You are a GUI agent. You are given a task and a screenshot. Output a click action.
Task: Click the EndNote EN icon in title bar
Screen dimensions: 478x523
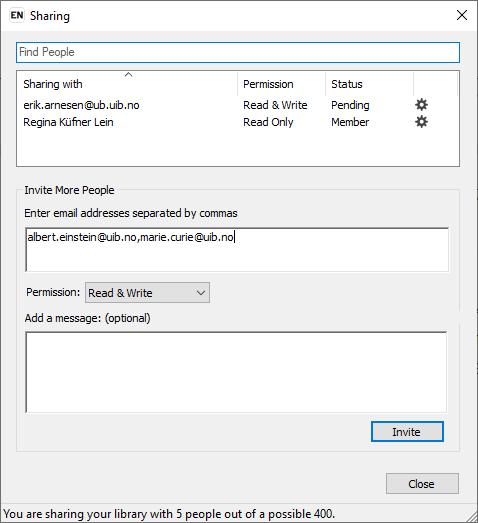click(x=17, y=15)
